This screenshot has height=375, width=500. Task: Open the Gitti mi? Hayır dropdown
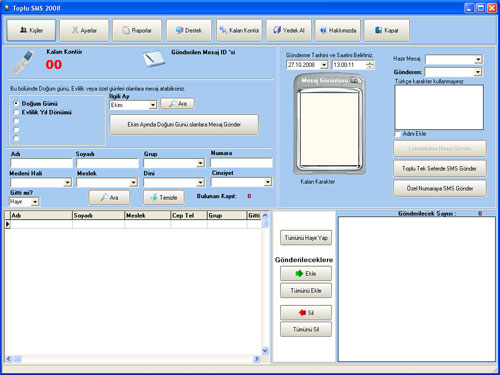pyautogui.click(x=35, y=202)
